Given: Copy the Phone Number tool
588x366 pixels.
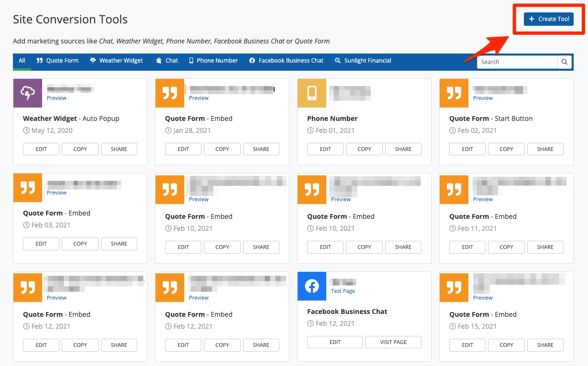Looking at the screenshot, I should 364,149.
